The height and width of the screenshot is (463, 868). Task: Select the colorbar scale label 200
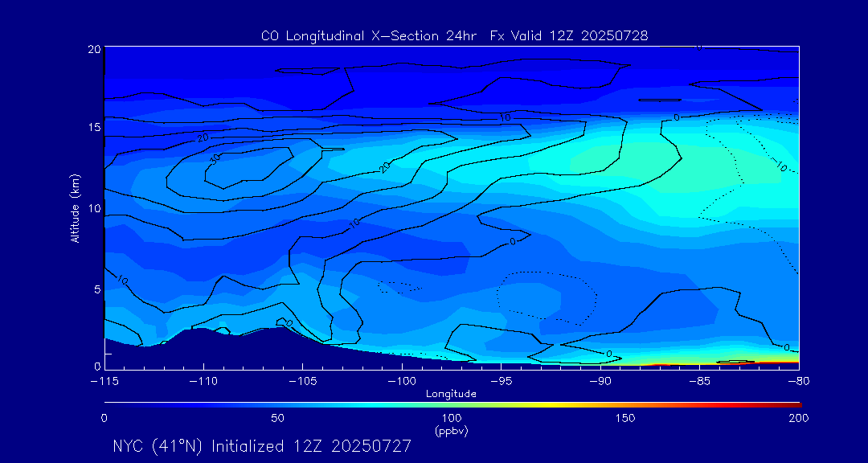pyautogui.click(x=799, y=418)
